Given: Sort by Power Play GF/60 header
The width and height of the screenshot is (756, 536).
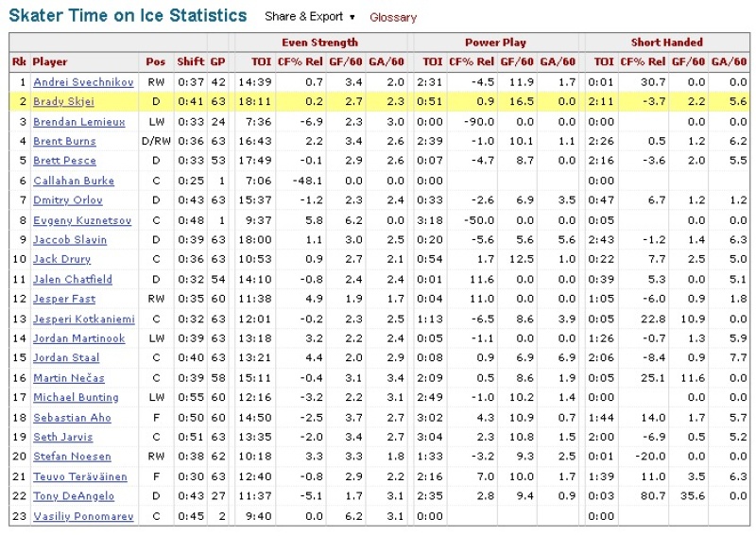Looking at the screenshot, I should [517, 61].
